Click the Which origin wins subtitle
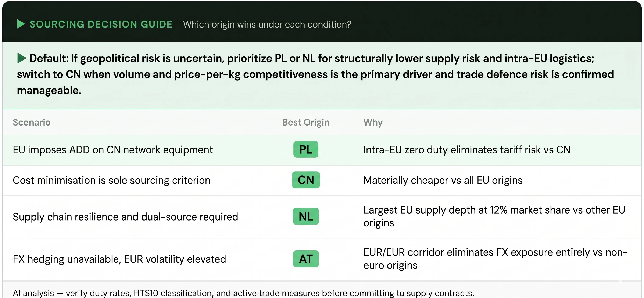The height and width of the screenshot is (298, 644). (267, 25)
